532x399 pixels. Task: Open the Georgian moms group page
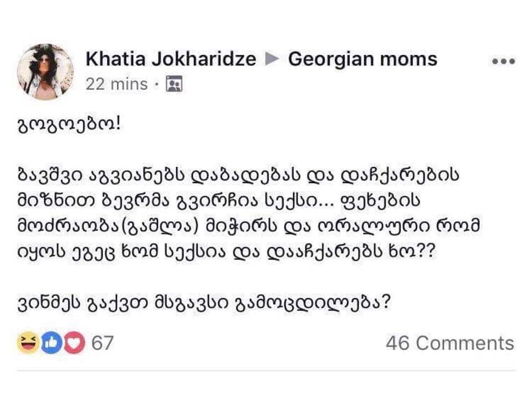click(362, 59)
